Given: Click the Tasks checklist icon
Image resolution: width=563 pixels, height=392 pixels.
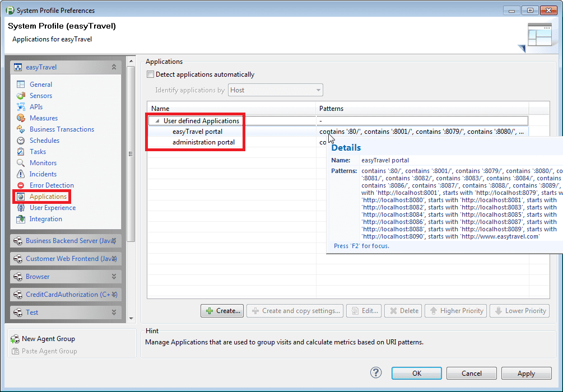Looking at the screenshot, I should (21, 152).
